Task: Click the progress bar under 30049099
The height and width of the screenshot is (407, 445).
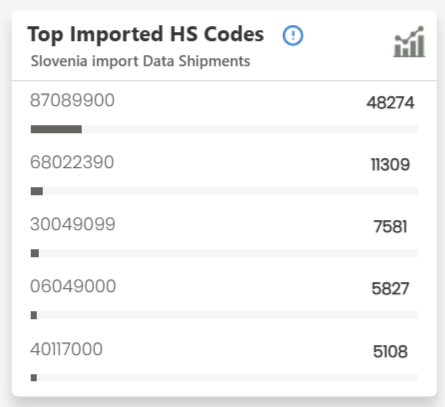Action: coord(224,253)
